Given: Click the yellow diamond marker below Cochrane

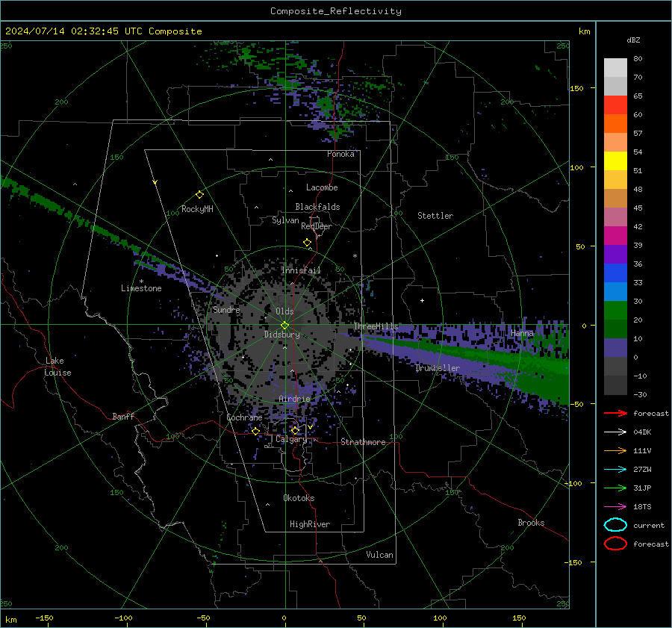Looking at the screenshot, I should pyautogui.click(x=255, y=431).
